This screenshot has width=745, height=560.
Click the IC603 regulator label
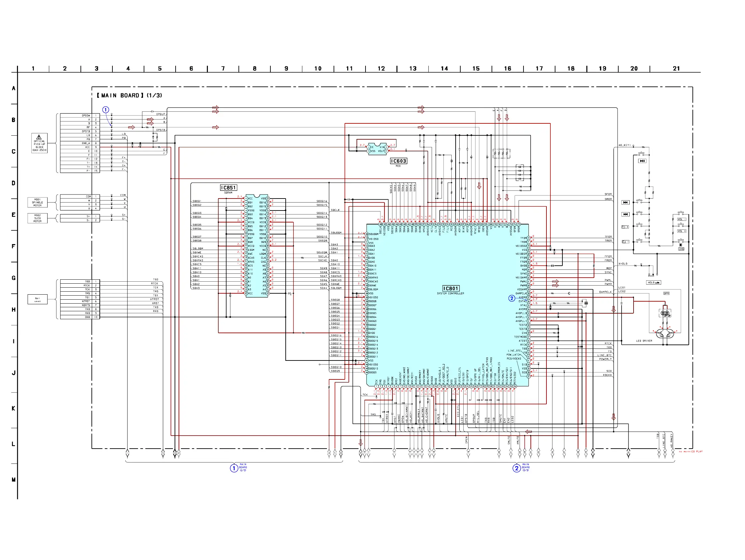click(398, 161)
